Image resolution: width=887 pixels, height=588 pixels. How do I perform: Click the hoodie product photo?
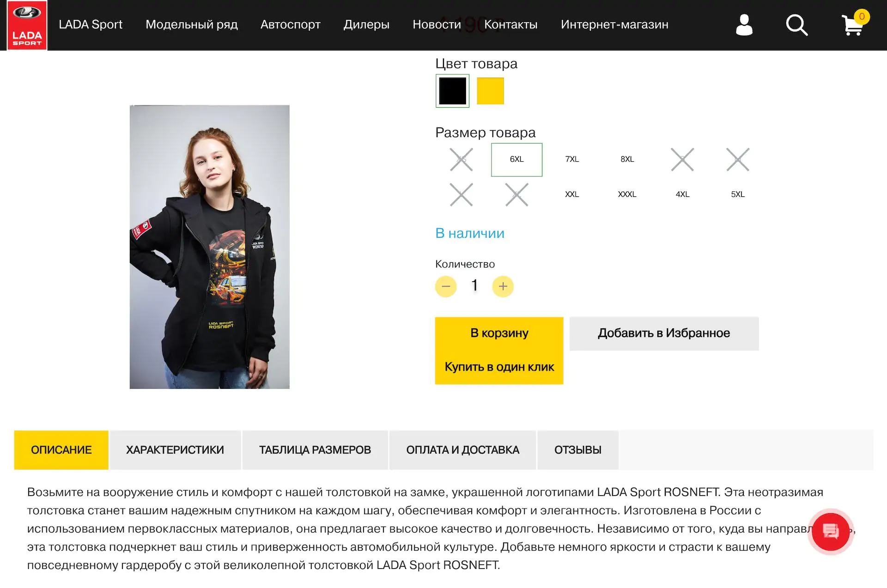click(x=210, y=247)
